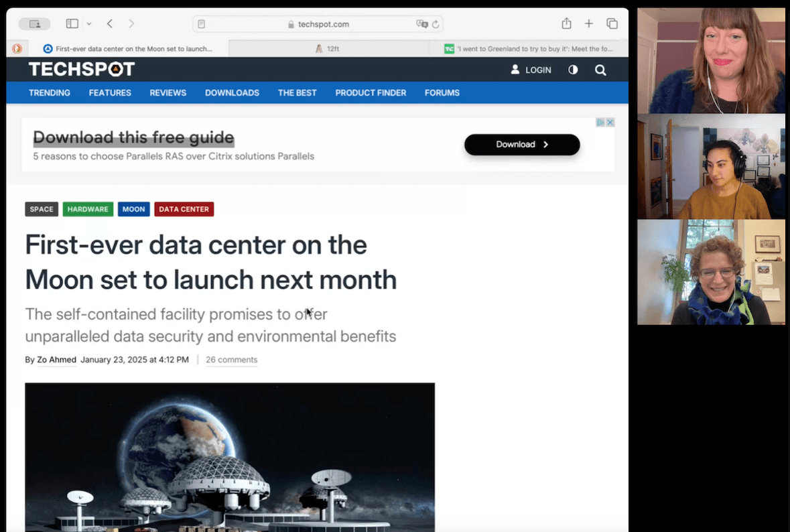This screenshot has height=532, width=790.
Task: Toggle the Safari sidebar button
Action: point(72,23)
